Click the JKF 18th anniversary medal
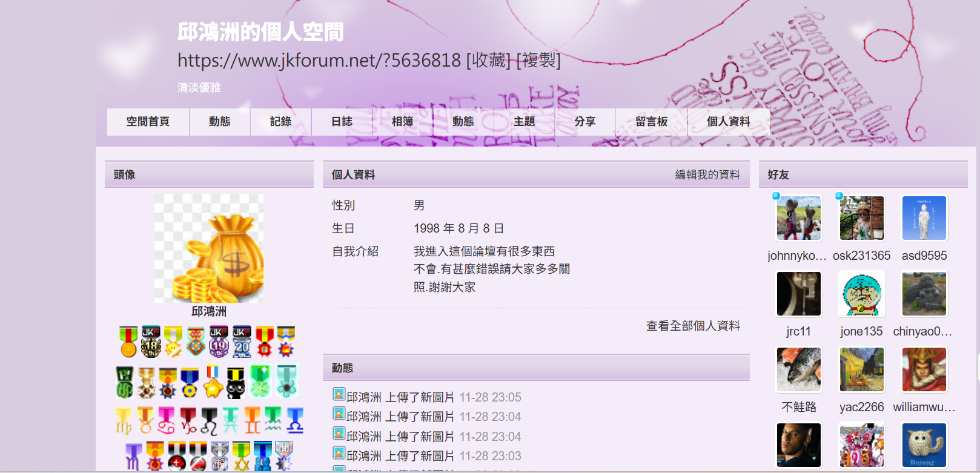The width and height of the screenshot is (980, 473). click(x=151, y=342)
